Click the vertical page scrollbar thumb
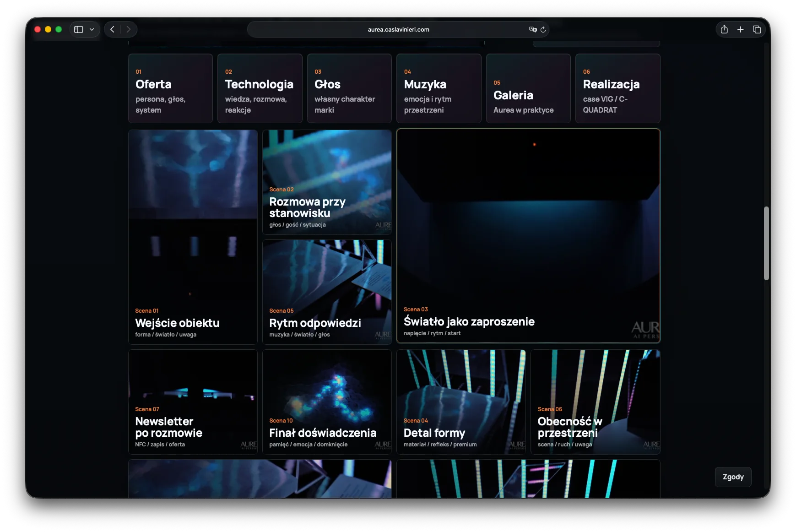Viewport: 796px width, 532px height. (x=766, y=243)
